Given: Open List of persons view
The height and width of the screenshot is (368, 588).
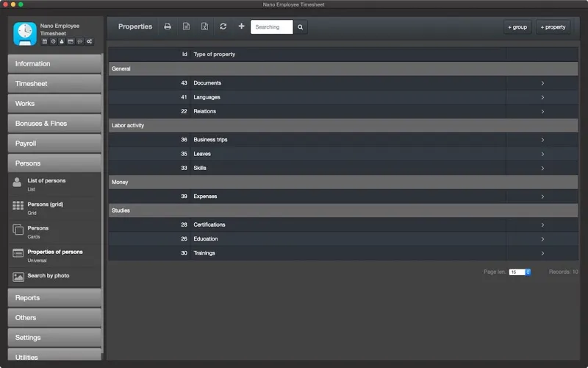Looking at the screenshot, I should 54,185.
